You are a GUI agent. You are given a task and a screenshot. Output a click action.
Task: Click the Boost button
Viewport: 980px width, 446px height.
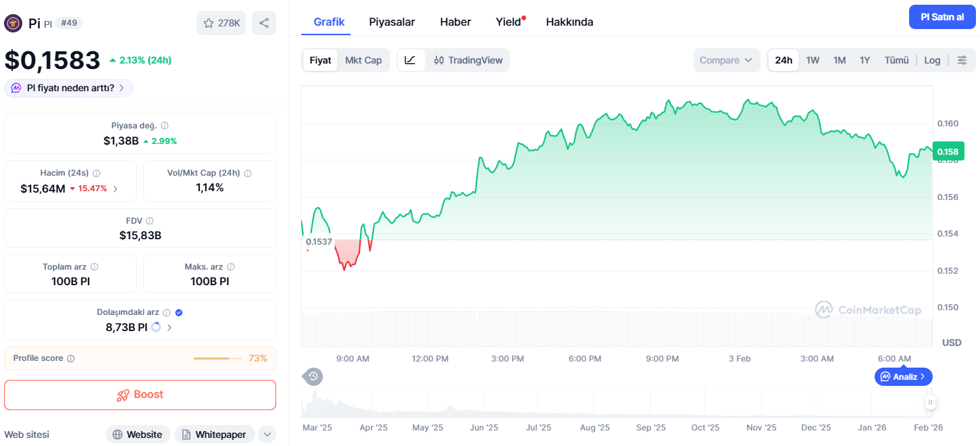tap(140, 395)
